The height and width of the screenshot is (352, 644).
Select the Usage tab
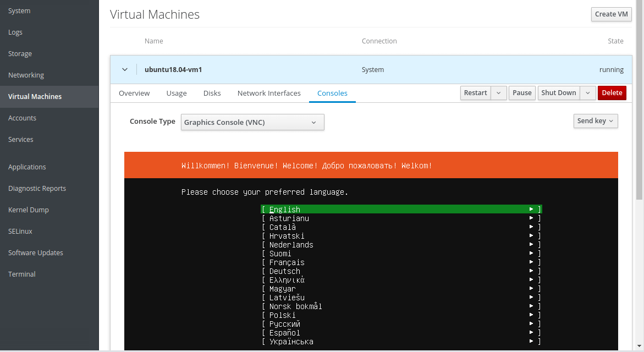(x=177, y=94)
